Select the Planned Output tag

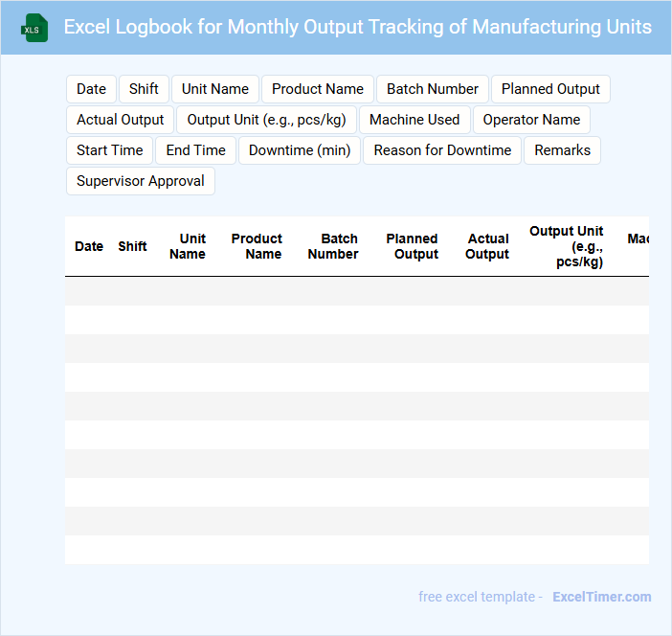tap(550, 89)
